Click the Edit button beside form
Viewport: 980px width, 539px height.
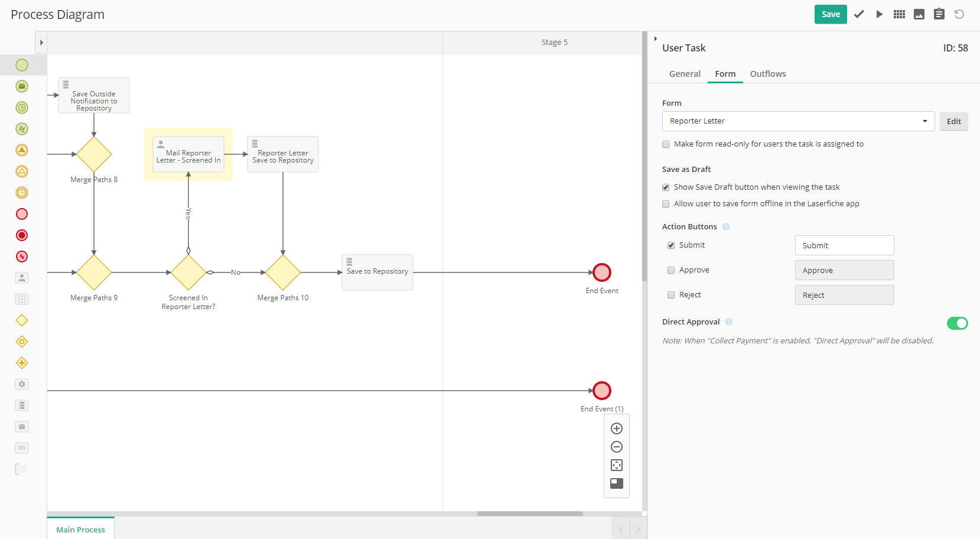[953, 121]
